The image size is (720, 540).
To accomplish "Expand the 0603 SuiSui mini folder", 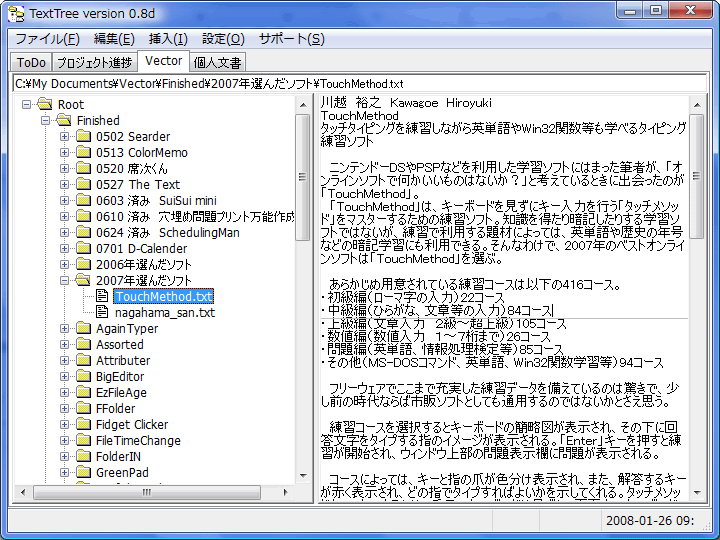I will [64, 200].
